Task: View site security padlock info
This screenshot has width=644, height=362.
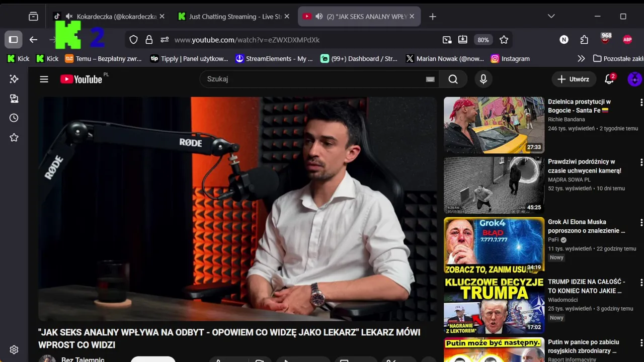Action: (149, 40)
